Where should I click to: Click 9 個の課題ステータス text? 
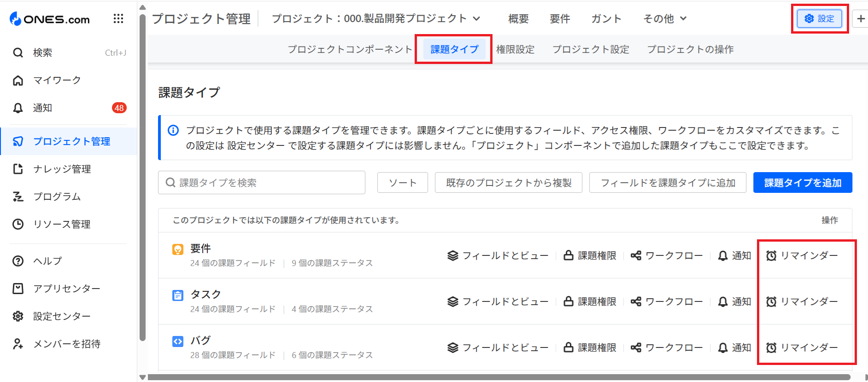tap(332, 263)
